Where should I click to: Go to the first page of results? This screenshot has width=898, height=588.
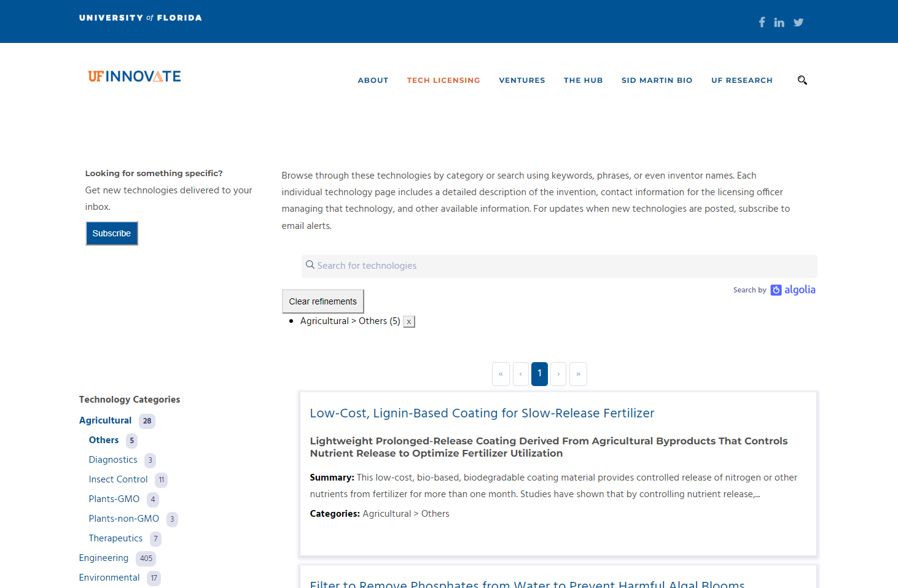[501, 374]
